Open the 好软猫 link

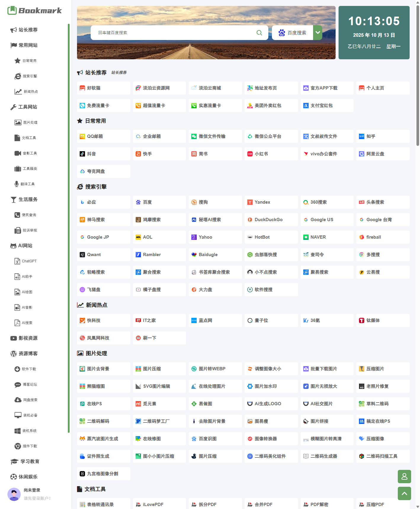(103, 88)
